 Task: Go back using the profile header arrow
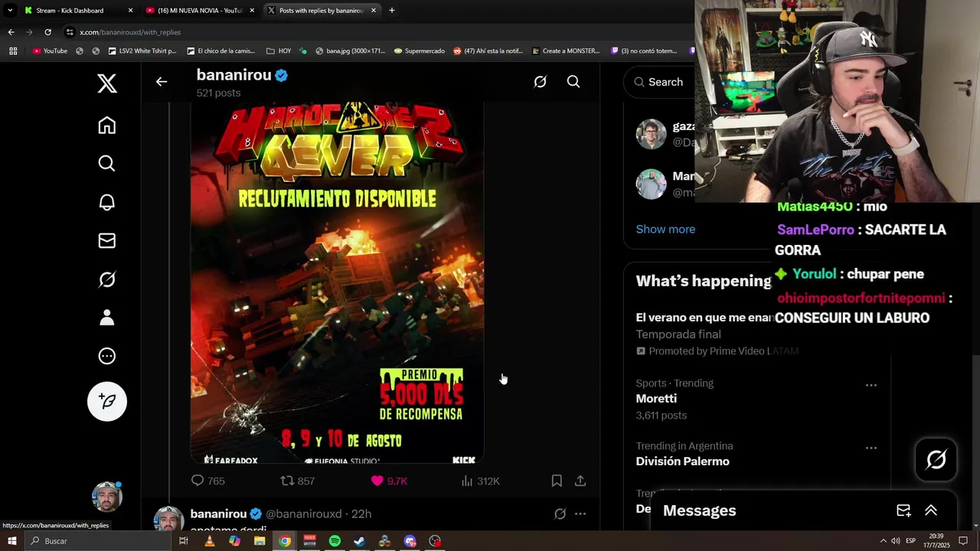pos(162,82)
